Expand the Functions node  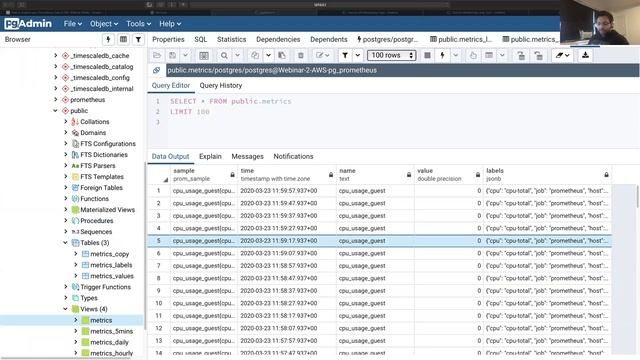[x=65, y=198]
